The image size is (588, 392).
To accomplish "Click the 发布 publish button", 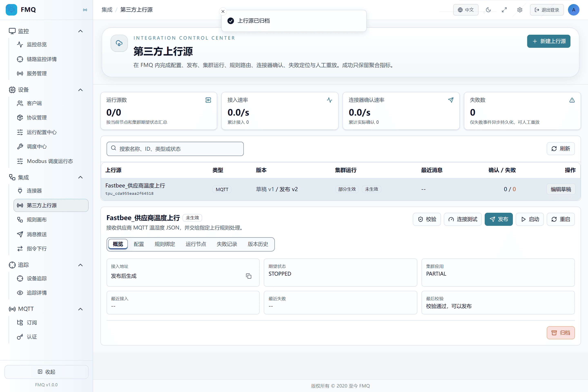I will click(499, 219).
